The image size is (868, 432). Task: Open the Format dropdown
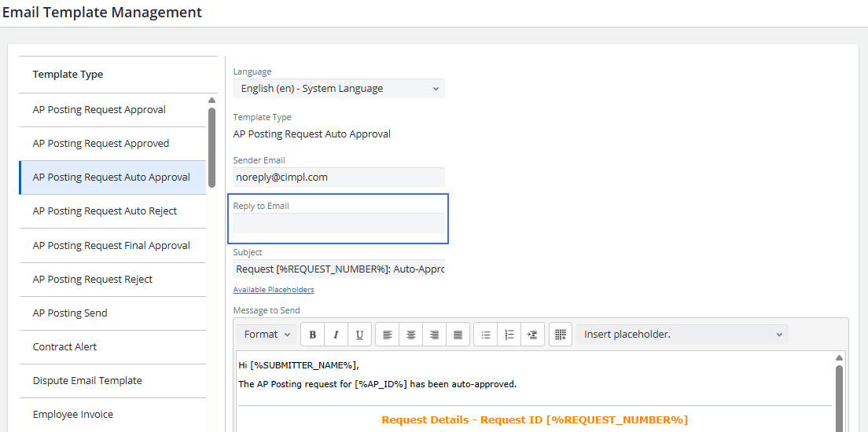[267, 334]
